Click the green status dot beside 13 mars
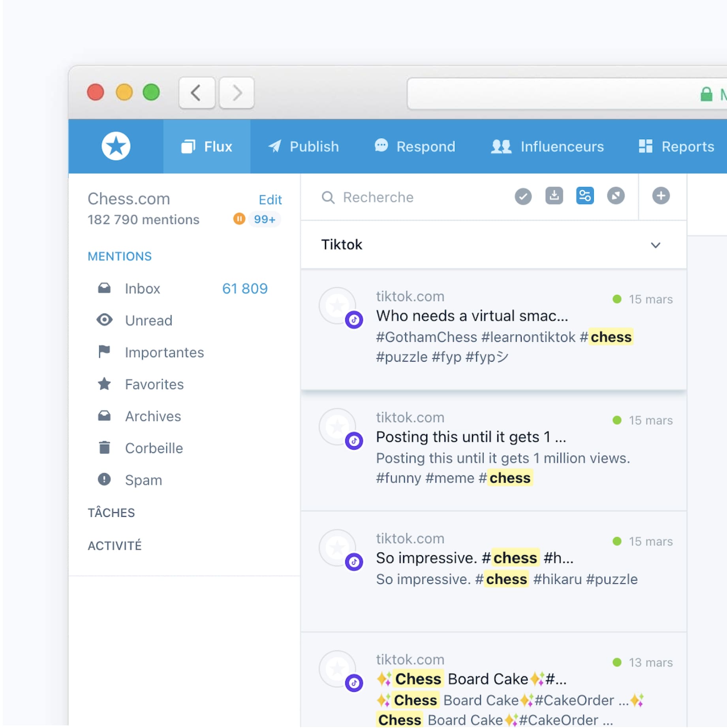Viewport: 727px width, 728px height. point(617,662)
